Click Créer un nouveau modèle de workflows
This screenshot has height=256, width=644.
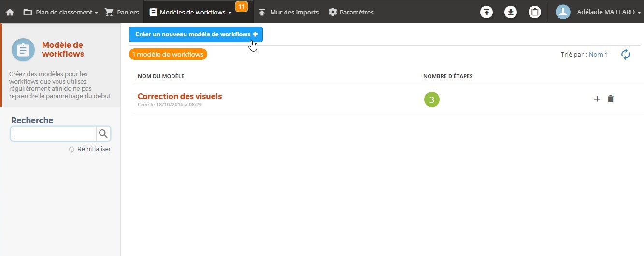pos(196,34)
